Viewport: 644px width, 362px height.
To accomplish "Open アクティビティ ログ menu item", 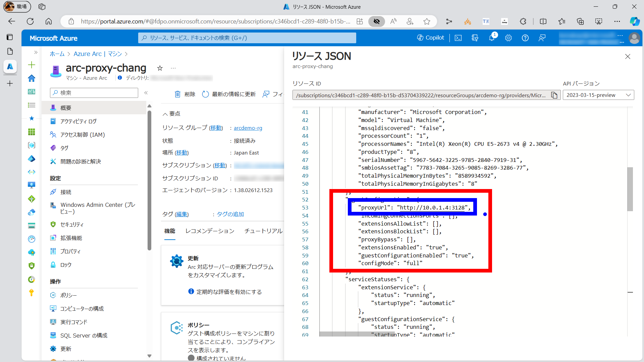I will coord(94,121).
